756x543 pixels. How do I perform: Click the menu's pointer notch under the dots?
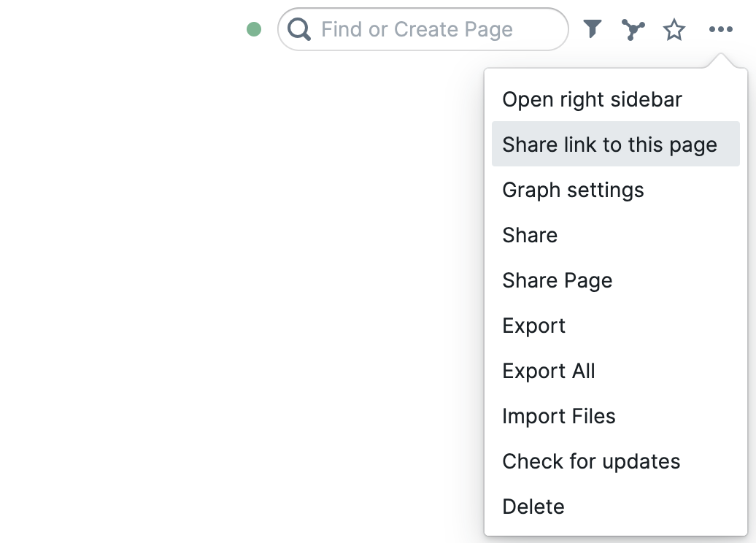coord(720,61)
